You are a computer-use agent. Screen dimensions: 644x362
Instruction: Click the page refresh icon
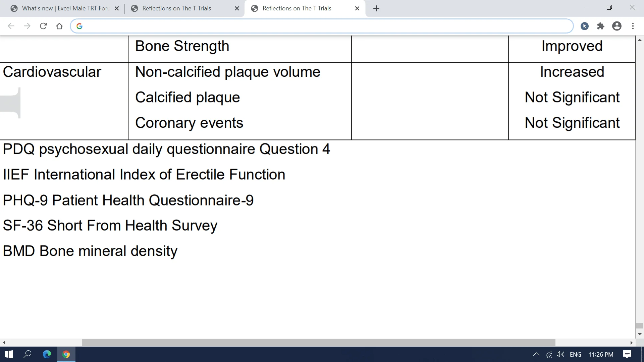pyautogui.click(x=43, y=26)
